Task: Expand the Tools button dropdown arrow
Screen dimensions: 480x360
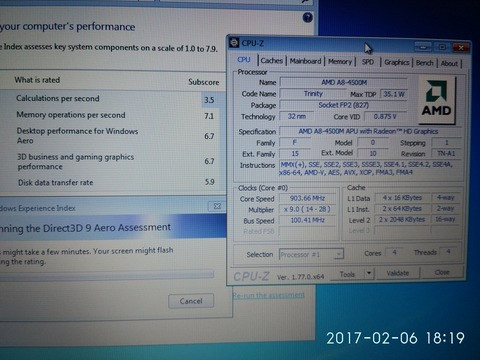Action: 369,274
